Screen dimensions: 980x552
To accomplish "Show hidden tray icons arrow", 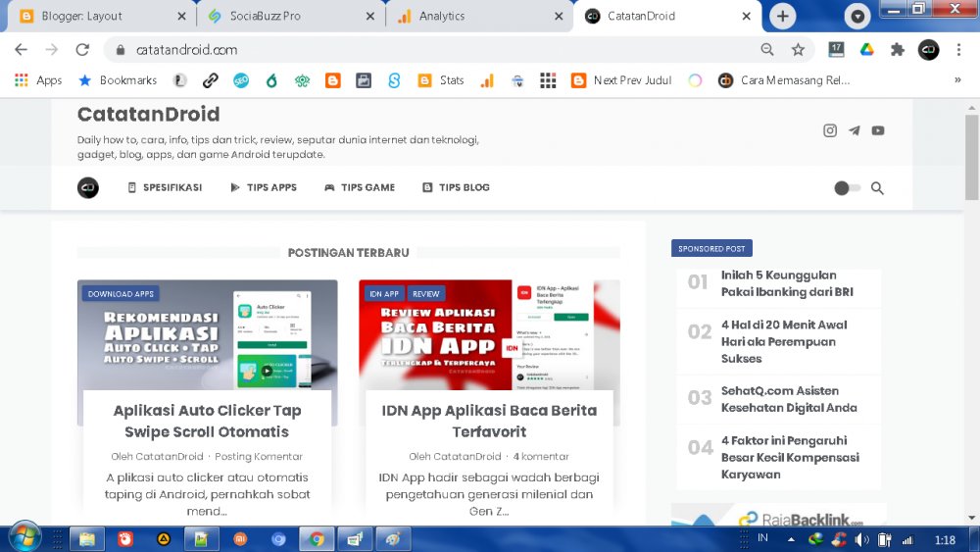I will tap(791, 539).
